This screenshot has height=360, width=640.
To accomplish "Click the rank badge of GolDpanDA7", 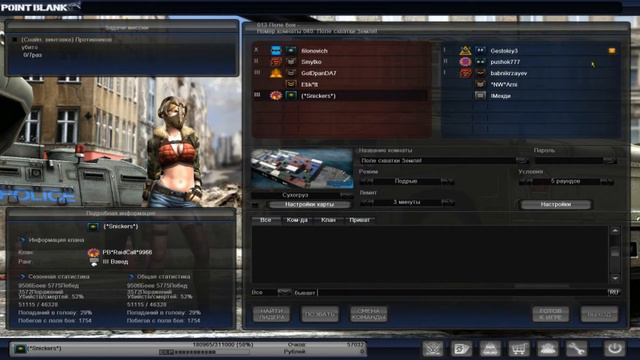I will 291,73.
